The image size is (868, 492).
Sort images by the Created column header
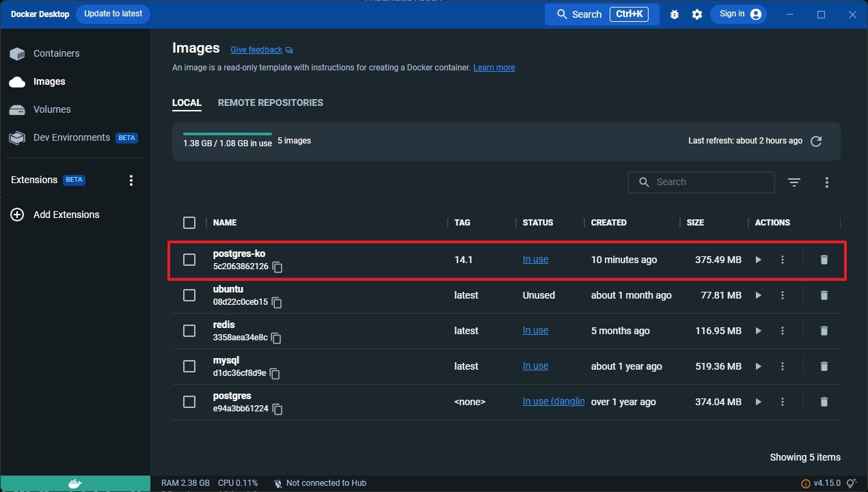[608, 223]
